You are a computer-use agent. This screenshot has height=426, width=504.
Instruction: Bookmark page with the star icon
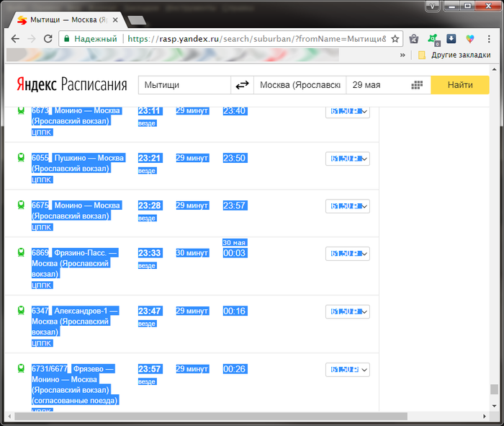[395, 39]
